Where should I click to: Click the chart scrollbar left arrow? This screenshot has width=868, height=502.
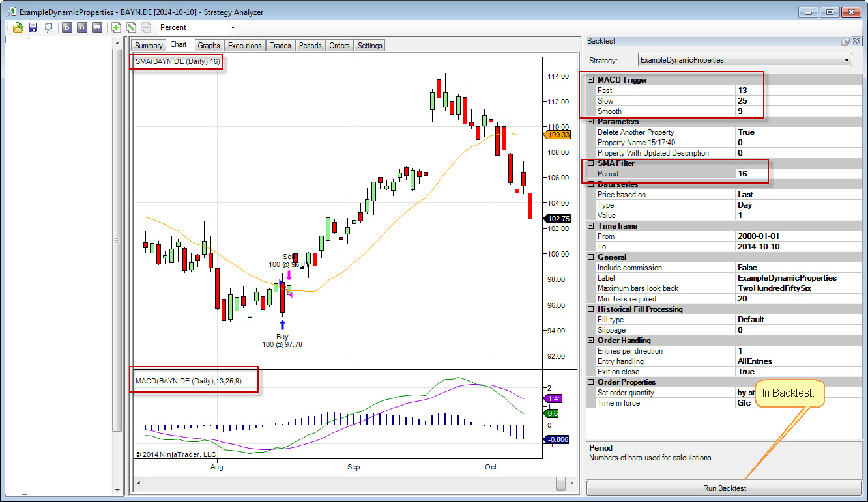(137, 484)
